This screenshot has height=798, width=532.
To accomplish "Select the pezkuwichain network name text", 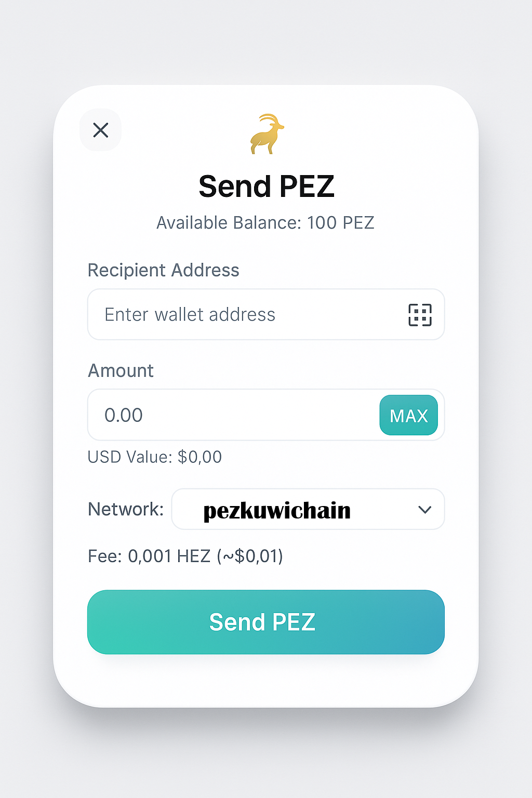I will [x=277, y=511].
